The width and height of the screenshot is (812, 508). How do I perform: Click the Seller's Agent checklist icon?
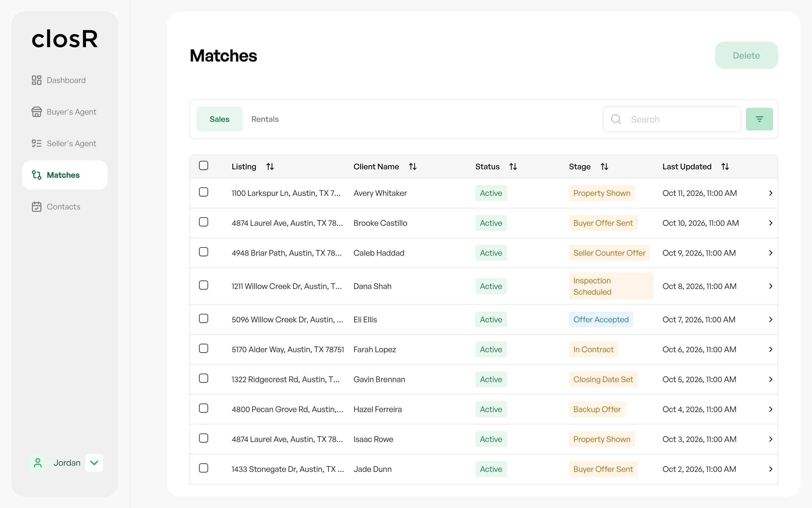tap(37, 143)
